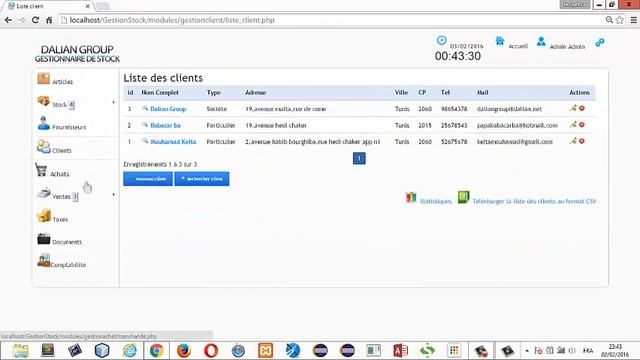This screenshot has width=640, height=360.
Task: Open the Documents menu item
Action: (x=67, y=242)
